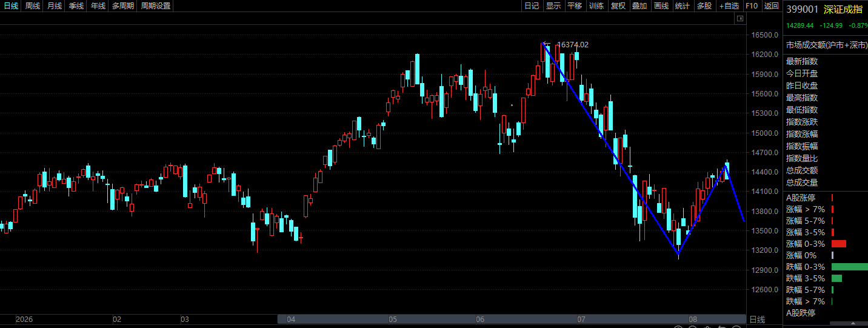Image resolution: width=868 pixels, height=328 pixels.
Task: Click the red 涨幅 0-3% bar
Action: tap(839, 244)
